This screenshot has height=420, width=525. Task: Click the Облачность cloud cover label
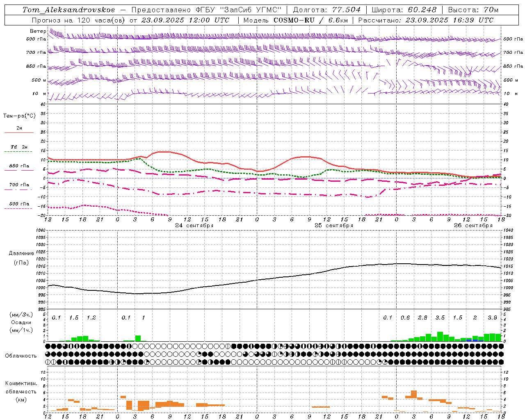pos(21,356)
